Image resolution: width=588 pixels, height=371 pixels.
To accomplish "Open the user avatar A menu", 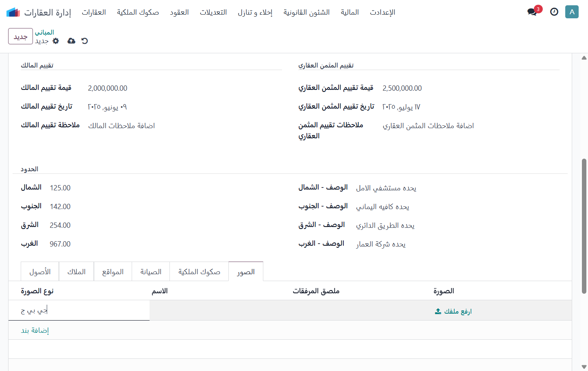I will tap(572, 12).
